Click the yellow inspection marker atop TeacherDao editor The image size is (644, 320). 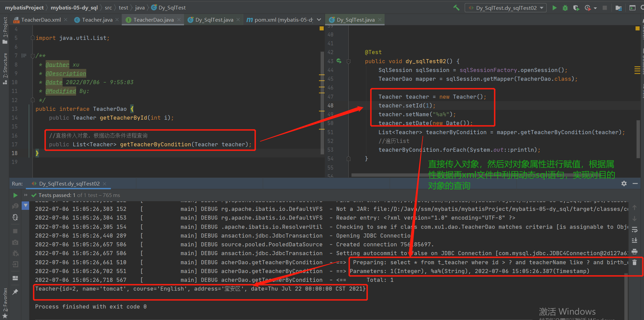[x=322, y=28]
